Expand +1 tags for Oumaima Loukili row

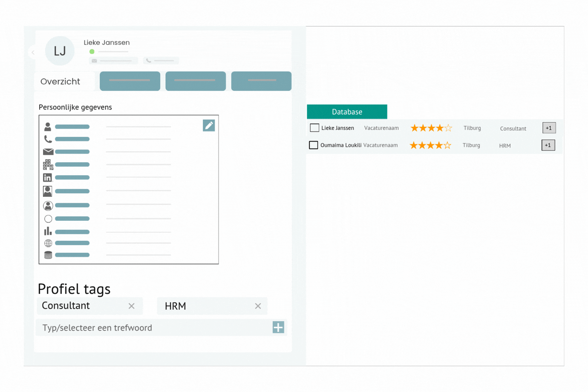click(548, 145)
